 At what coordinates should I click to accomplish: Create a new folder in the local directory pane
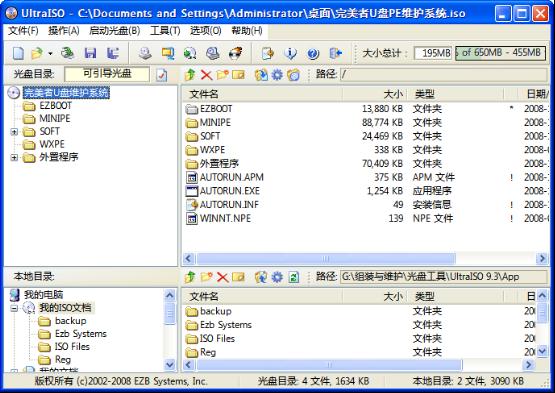click(x=206, y=277)
